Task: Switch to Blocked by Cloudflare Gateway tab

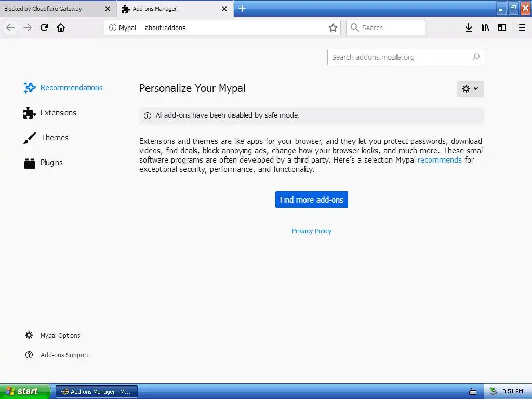Action: [58, 9]
